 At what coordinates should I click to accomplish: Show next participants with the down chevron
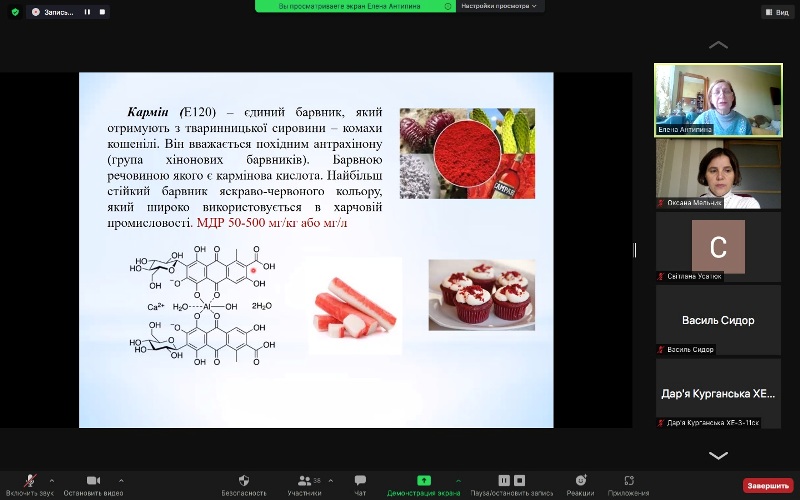718,455
